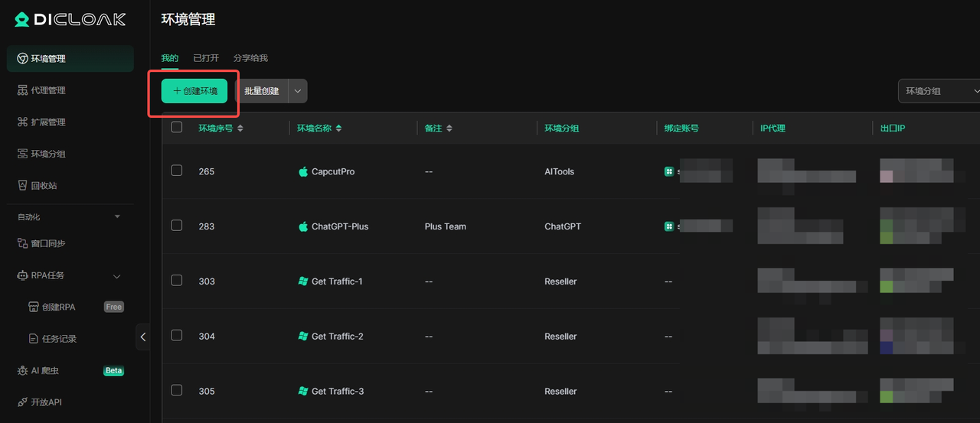Collapse the RPA任务 submenu chevron

tap(117, 275)
